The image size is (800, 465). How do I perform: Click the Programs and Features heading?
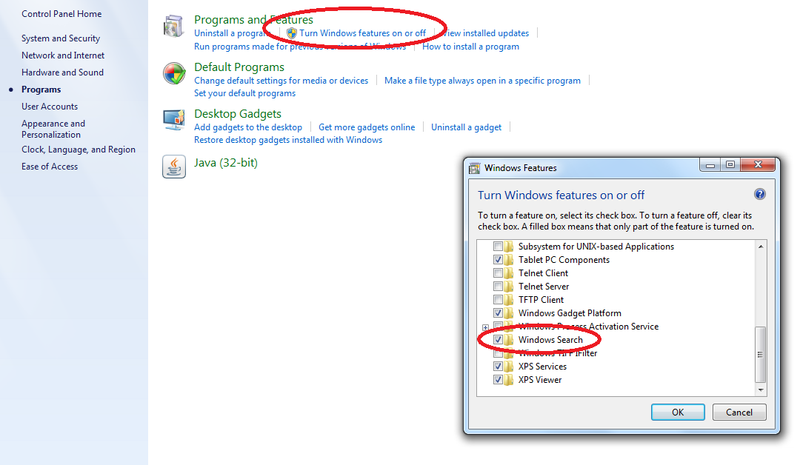point(254,20)
